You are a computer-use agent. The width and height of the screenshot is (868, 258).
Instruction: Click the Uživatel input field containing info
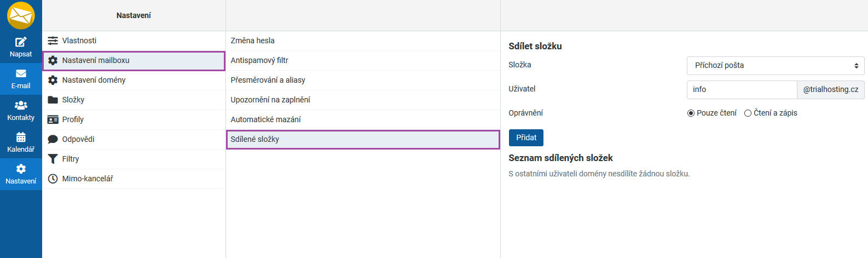pos(741,89)
